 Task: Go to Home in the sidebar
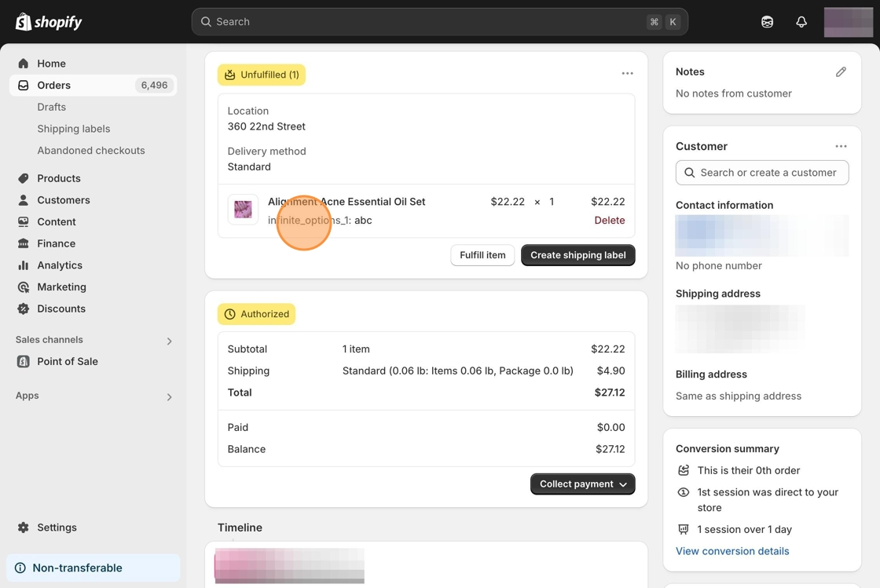tap(51, 64)
